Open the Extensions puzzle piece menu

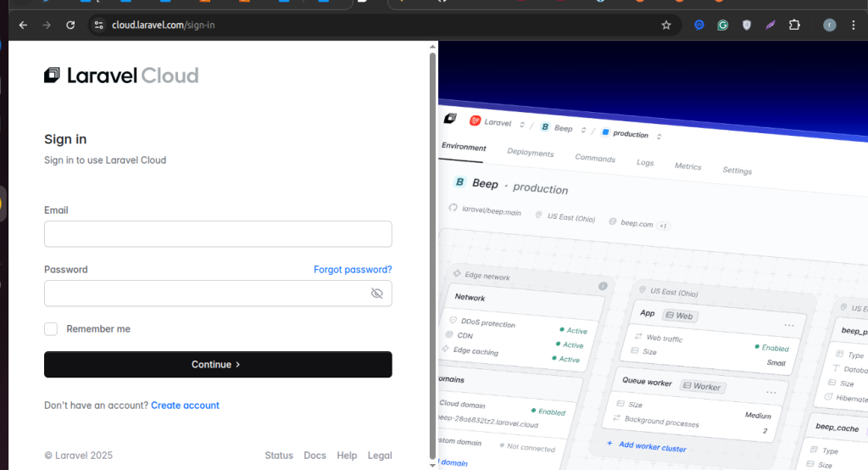point(794,25)
